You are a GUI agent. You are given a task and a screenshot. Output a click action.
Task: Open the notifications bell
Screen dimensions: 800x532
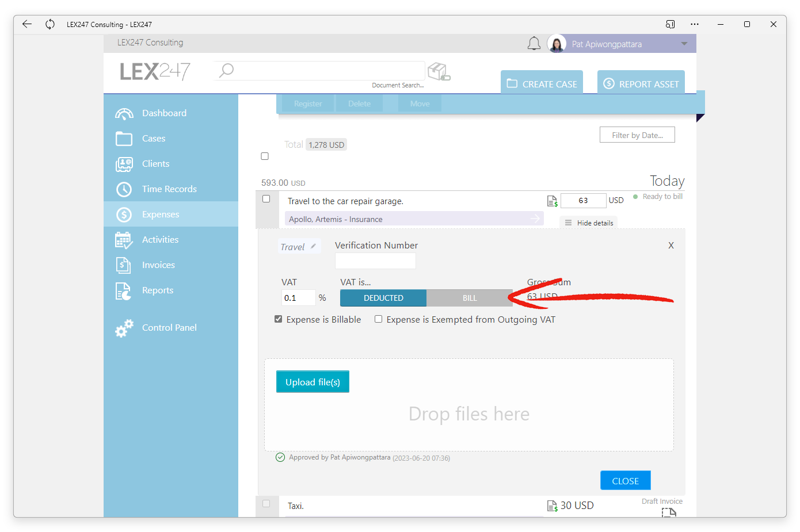pyautogui.click(x=534, y=44)
